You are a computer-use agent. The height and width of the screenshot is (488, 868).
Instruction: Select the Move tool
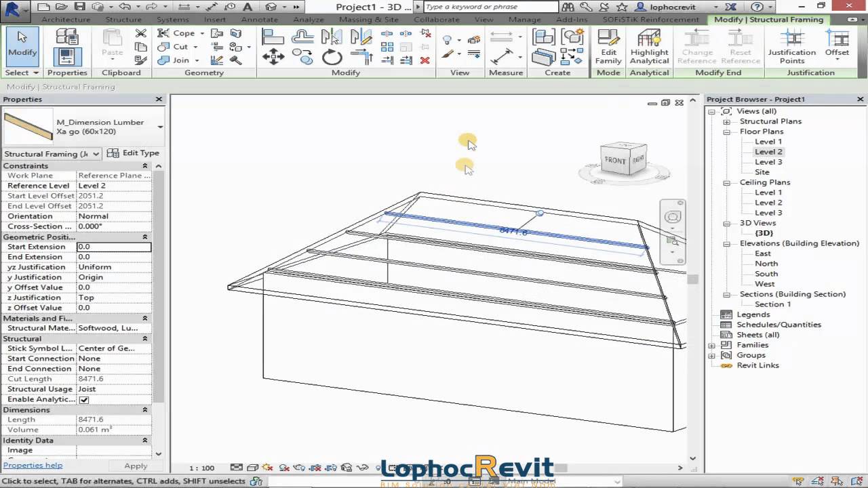pos(273,58)
